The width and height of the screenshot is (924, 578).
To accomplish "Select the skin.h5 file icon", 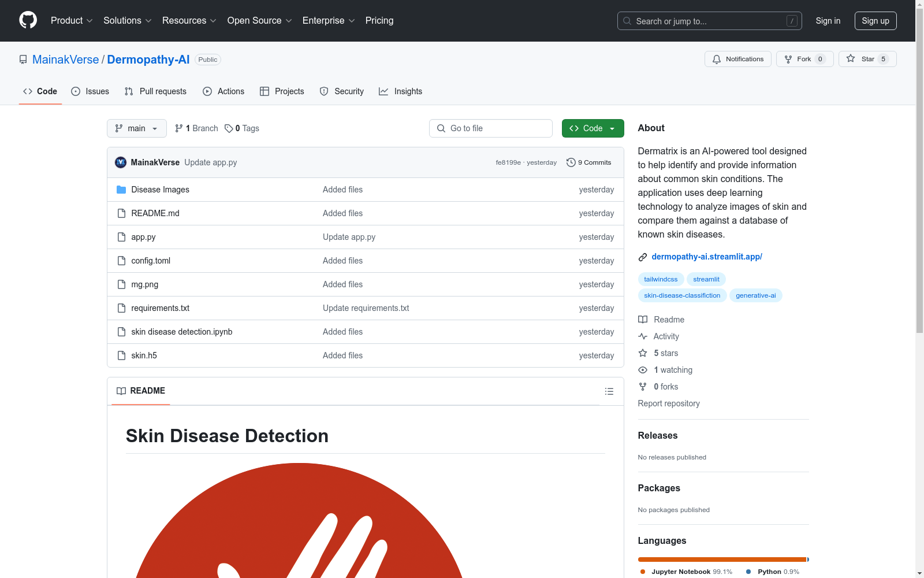I will [121, 355].
